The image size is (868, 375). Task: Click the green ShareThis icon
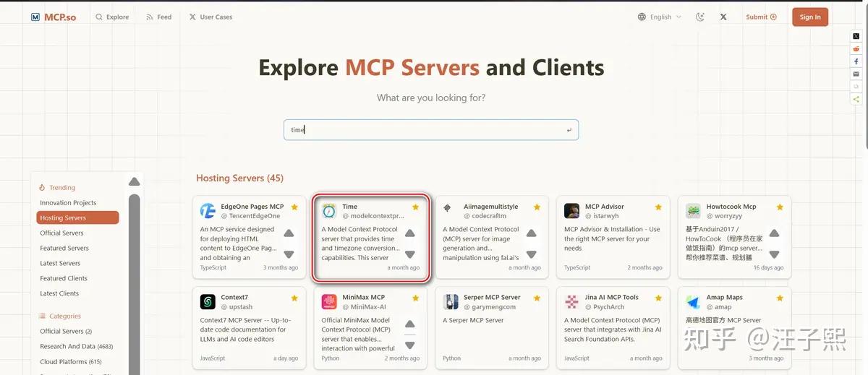pos(856,99)
